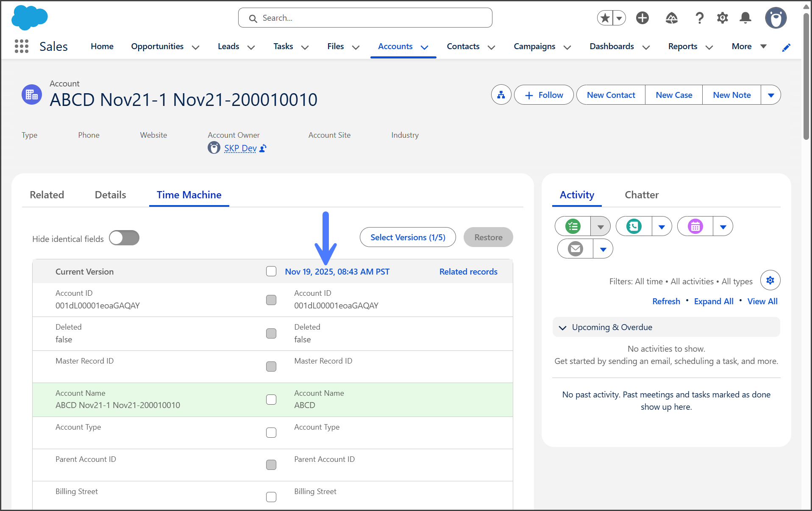Click the account hierarchy icon

501,95
